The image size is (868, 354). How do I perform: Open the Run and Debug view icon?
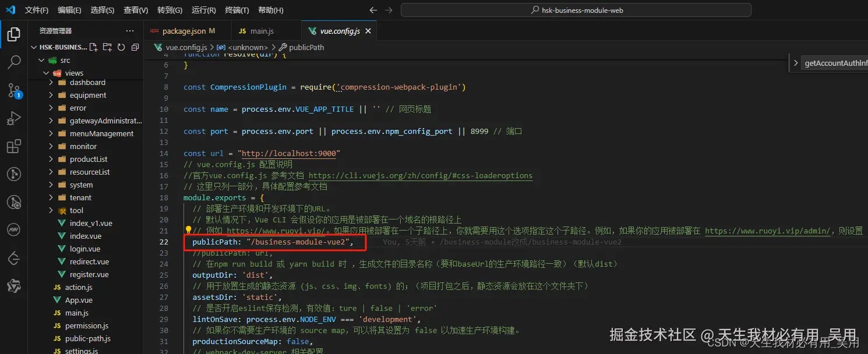(x=13, y=118)
